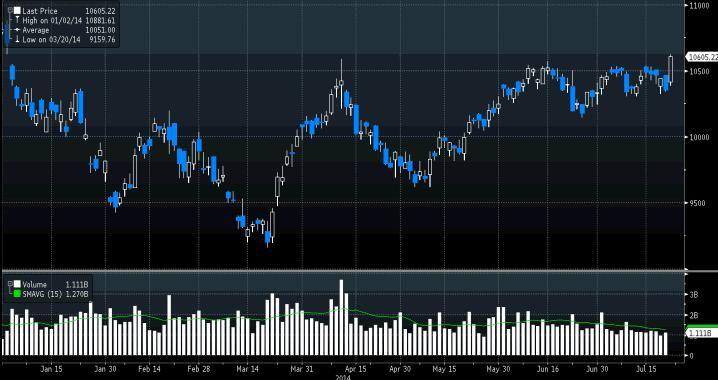
Task: Click the 'Apr 30' date axis label
Action: [x=401, y=369]
